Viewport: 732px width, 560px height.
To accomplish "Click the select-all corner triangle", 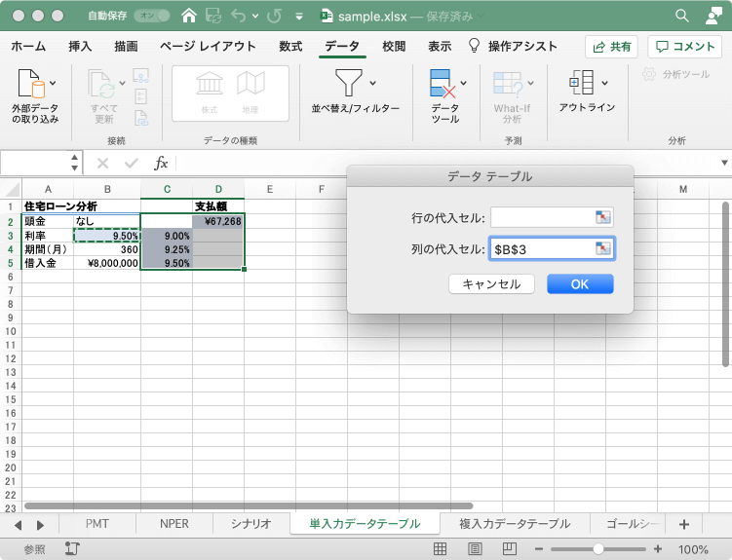I will click(11, 189).
